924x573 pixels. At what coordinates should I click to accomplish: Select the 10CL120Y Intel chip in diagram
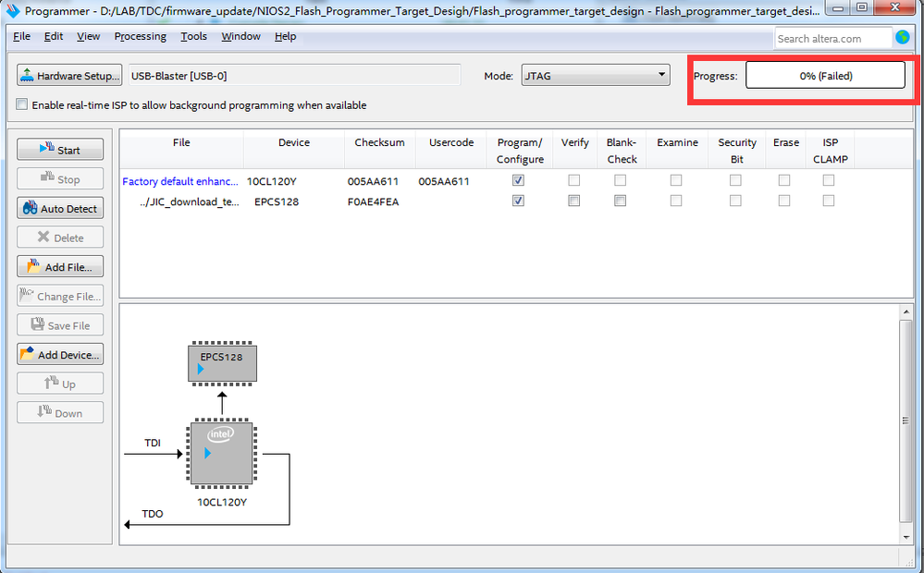(x=222, y=454)
